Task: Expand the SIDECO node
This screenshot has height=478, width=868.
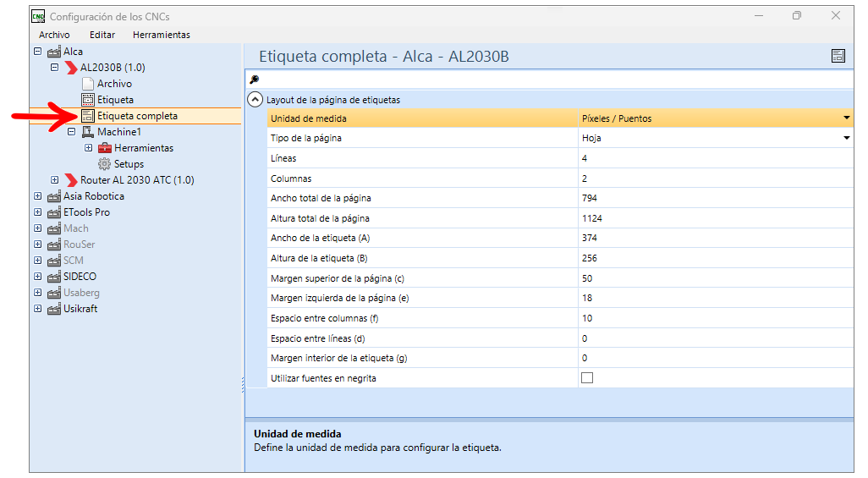Action: click(37, 277)
